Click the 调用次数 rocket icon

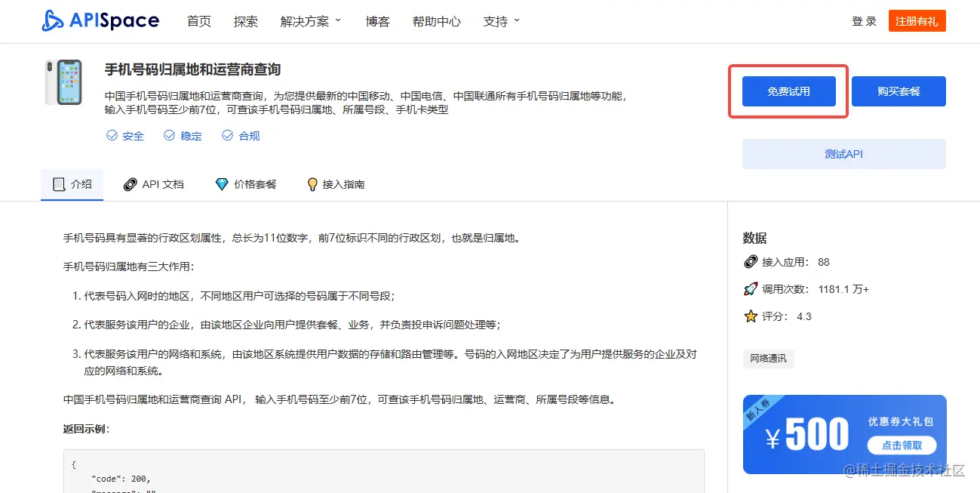[x=751, y=289]
